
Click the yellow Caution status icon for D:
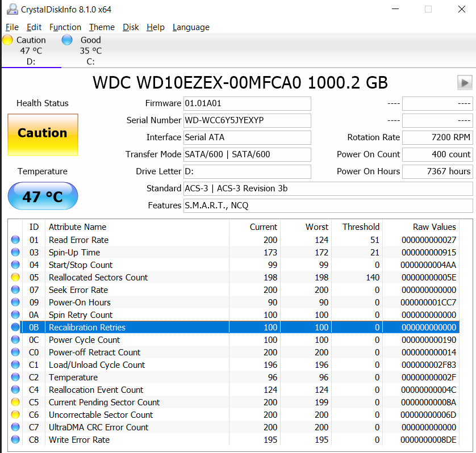point(7,40)
